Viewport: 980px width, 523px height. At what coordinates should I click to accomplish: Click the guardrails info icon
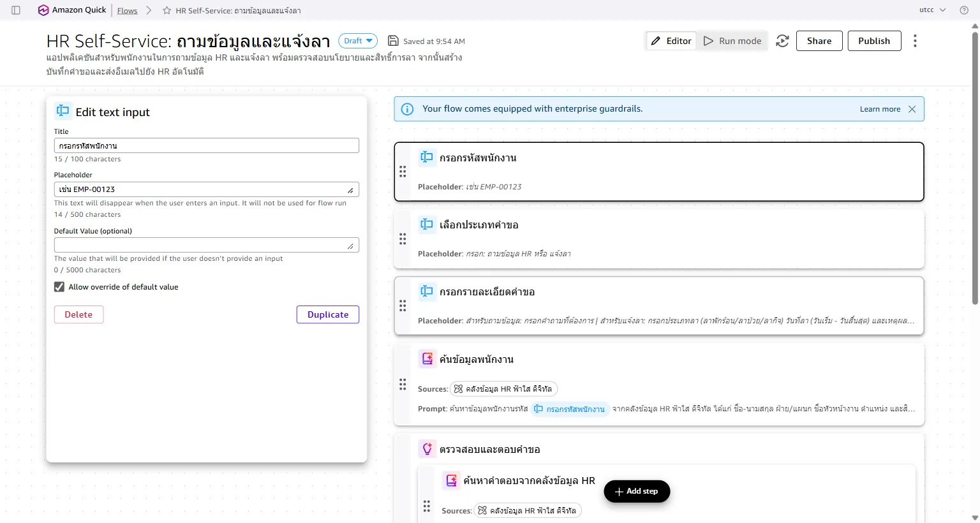tap(407, 109)
